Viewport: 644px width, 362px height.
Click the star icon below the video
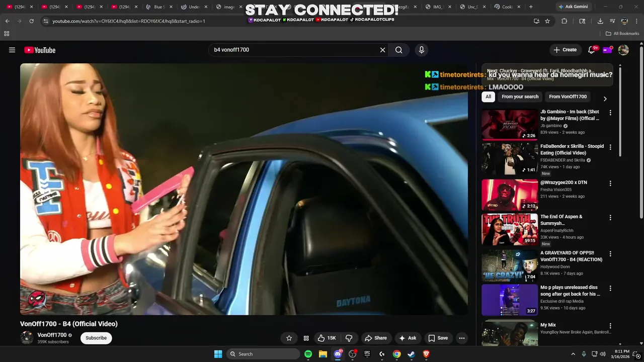coord(289,338)
